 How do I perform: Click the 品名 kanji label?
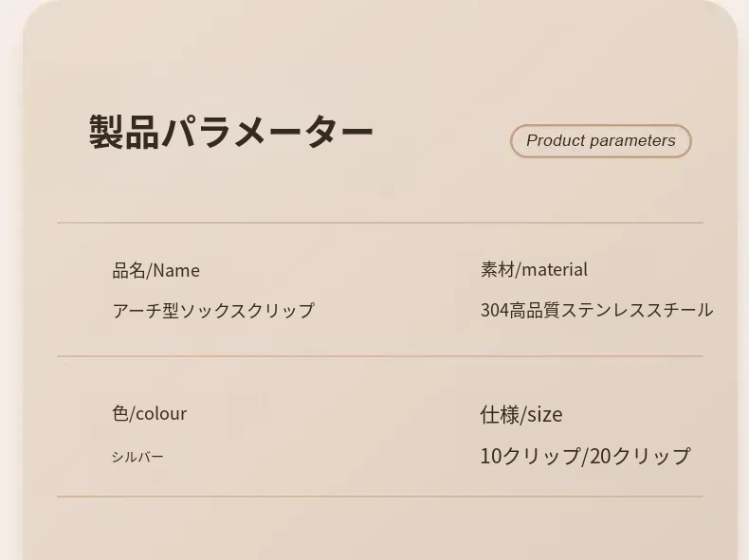click(129, 271)
